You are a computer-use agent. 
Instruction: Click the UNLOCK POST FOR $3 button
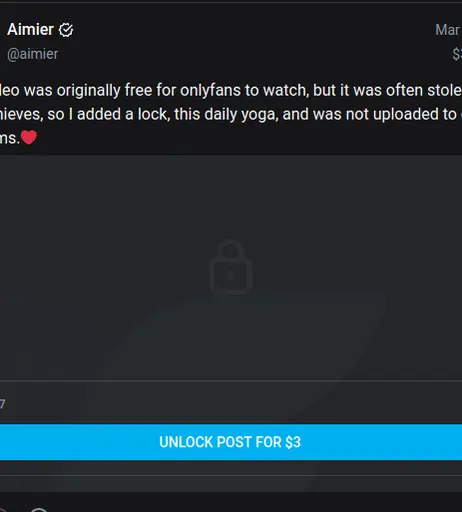point(231,442)
